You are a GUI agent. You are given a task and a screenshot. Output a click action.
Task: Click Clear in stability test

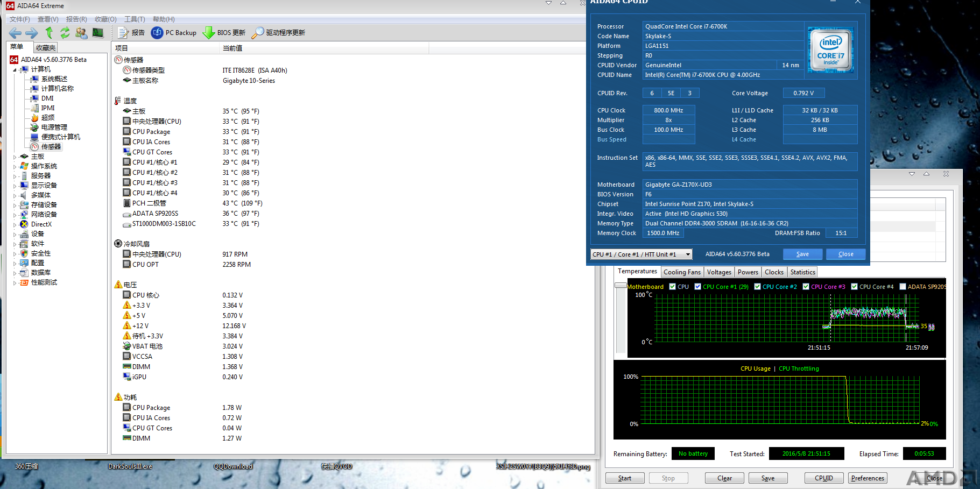724,478
